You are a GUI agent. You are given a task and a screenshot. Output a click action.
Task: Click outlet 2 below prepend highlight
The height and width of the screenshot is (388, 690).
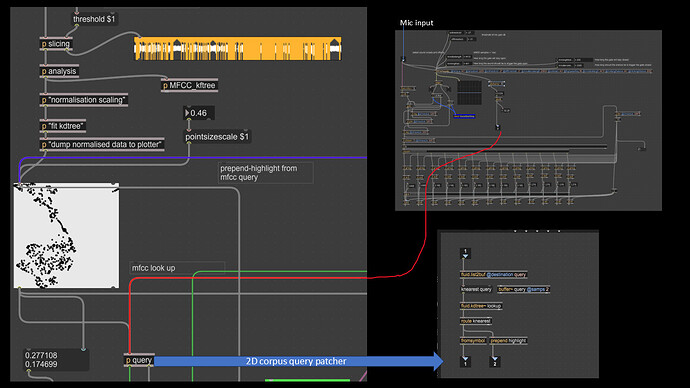494,362
